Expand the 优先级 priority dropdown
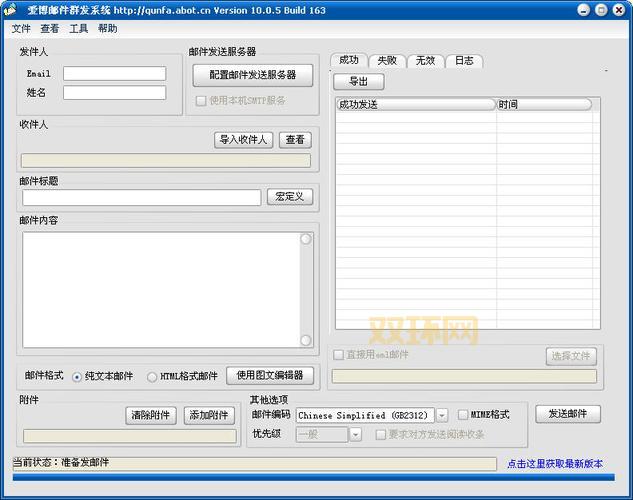This screenshot has width=633, height=500. click(355, 435)
